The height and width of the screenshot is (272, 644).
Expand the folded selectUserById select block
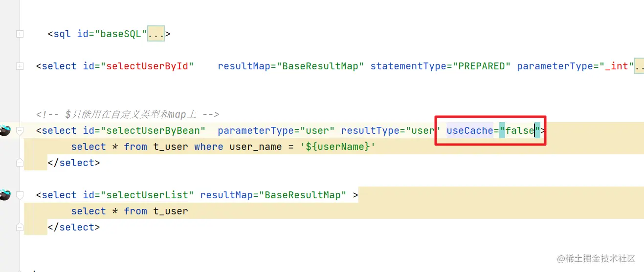[20, 66]
